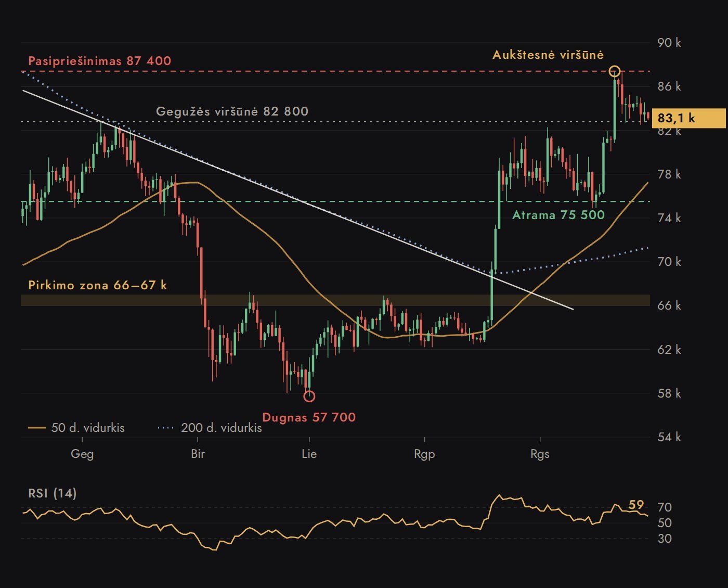The height and width of the screenshot is (588, 728).
Task: Click the 78 k price axis label
Action: pyautogui.click(x=669, y=174)
